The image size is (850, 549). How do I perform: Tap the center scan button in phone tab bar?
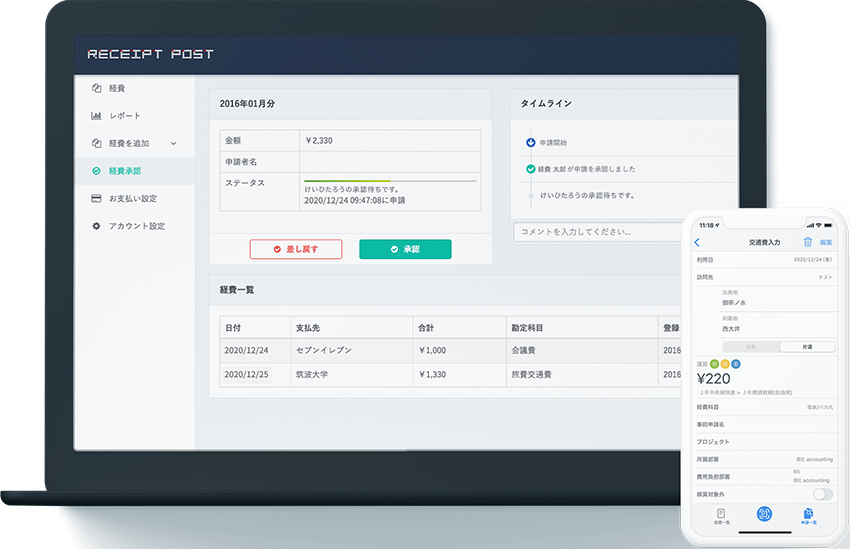(x=765, y=514)
